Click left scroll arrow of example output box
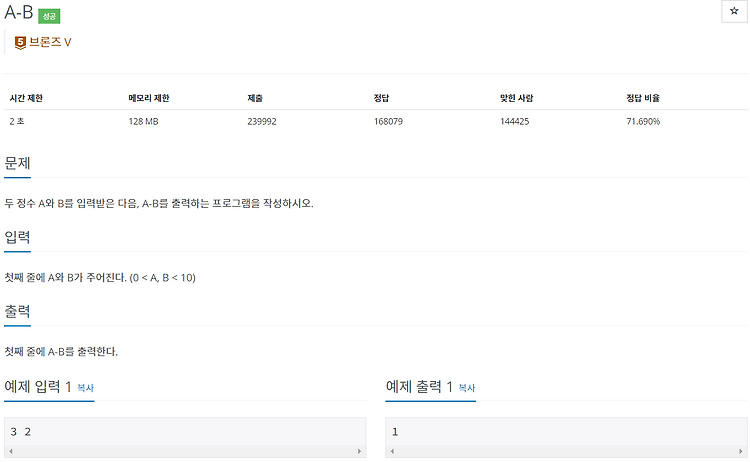 click(392, 451)
